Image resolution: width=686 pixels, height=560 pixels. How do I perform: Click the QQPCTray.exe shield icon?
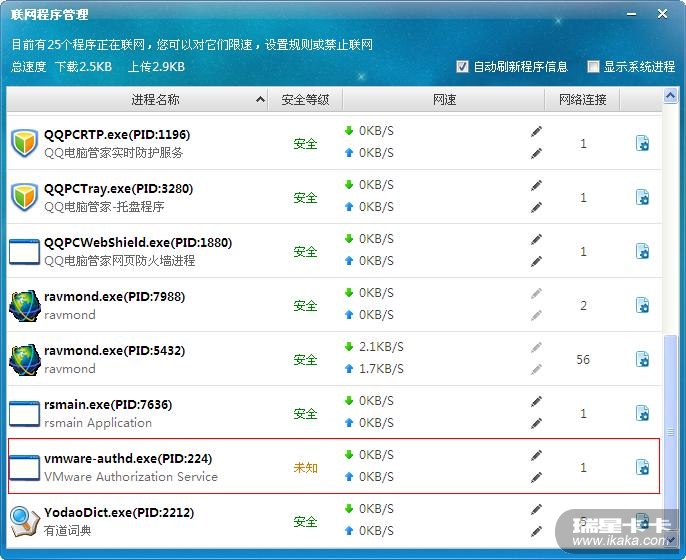click(24, 197)
